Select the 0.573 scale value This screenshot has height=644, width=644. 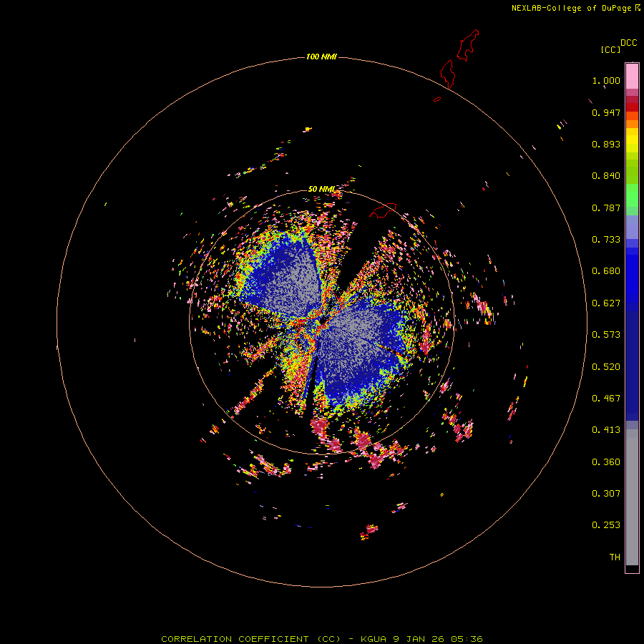606,335
